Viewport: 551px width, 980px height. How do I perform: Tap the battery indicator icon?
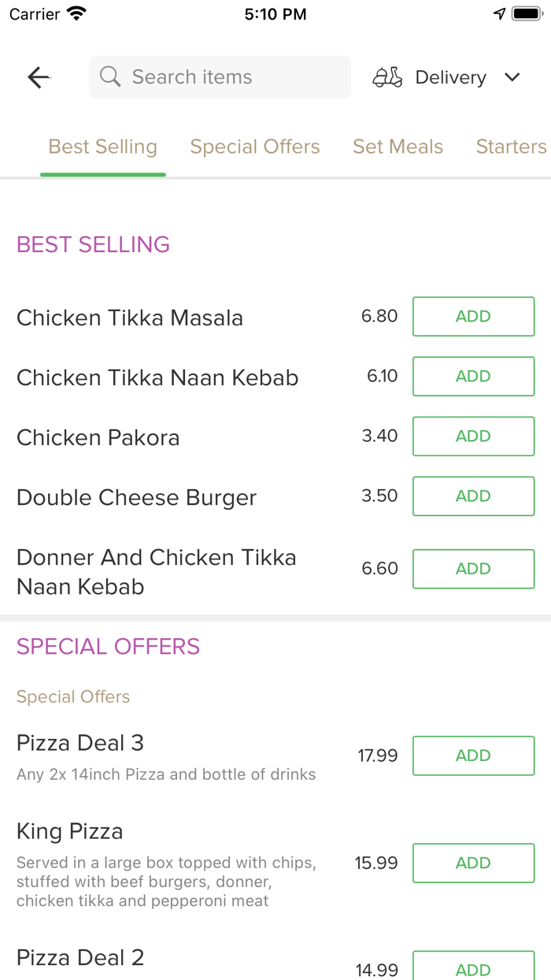(526, 14)
